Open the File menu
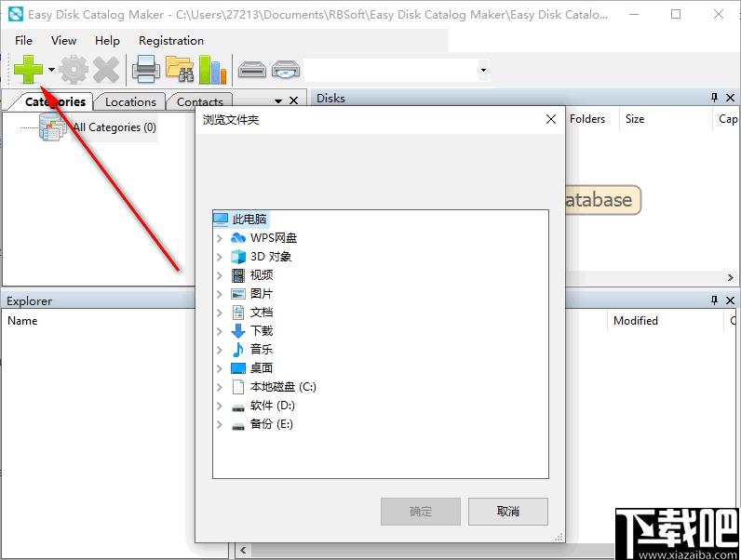This screenshot has height=560, width=741. point(23,41)
